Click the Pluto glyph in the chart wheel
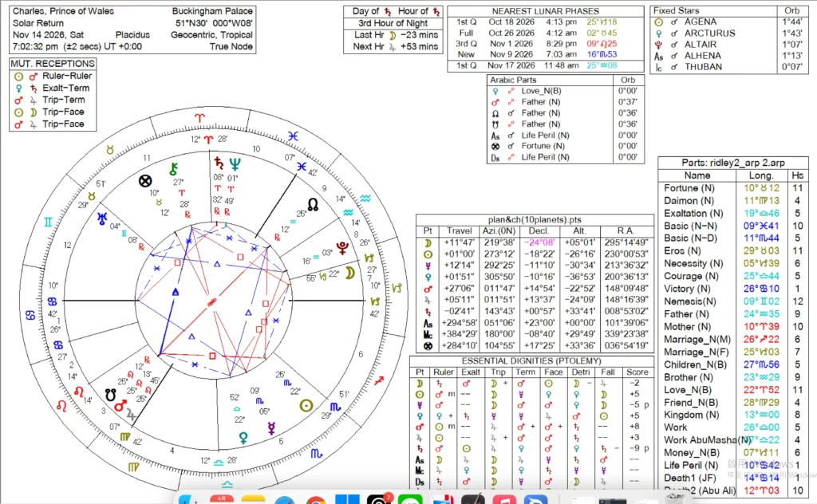 pyautogui.click(x=342, y=247)
